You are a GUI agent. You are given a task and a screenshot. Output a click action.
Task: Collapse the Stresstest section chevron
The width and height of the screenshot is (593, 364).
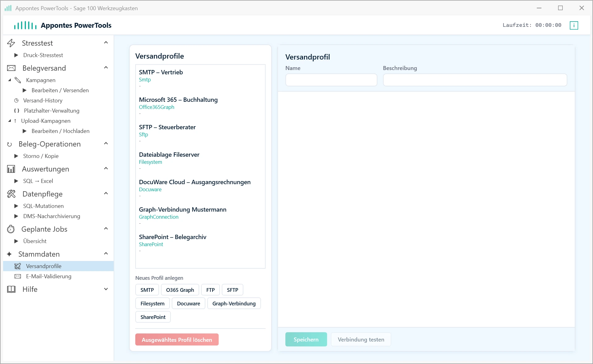(106, 43)
